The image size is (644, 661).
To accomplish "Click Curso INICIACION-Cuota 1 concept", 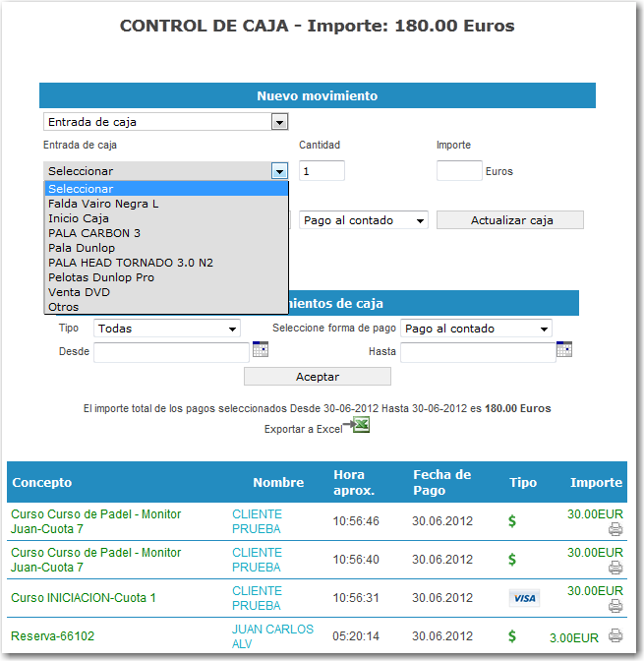I will coord(84,598).
